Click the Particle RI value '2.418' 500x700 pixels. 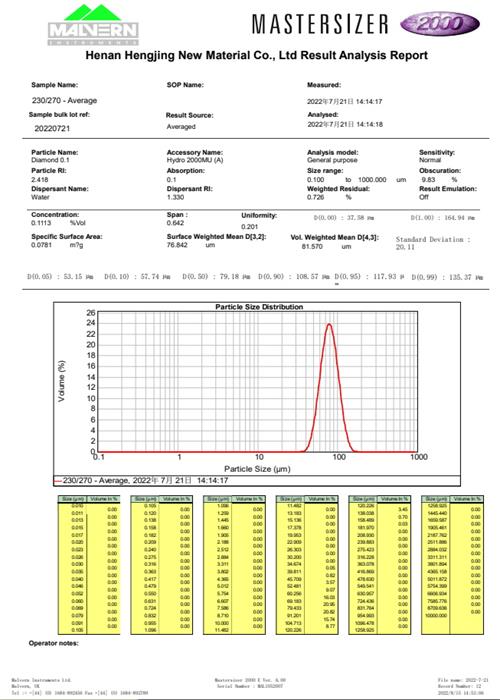[39, 179]
